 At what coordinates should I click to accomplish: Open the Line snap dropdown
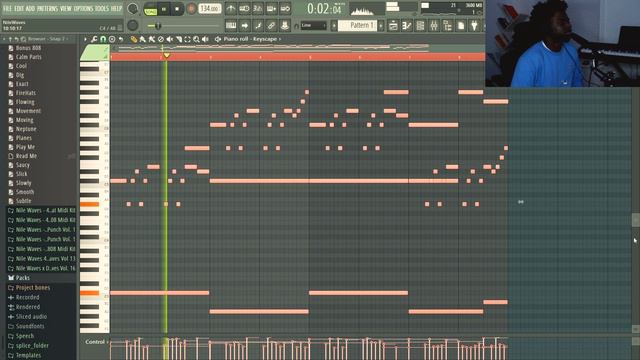point(313,26)
